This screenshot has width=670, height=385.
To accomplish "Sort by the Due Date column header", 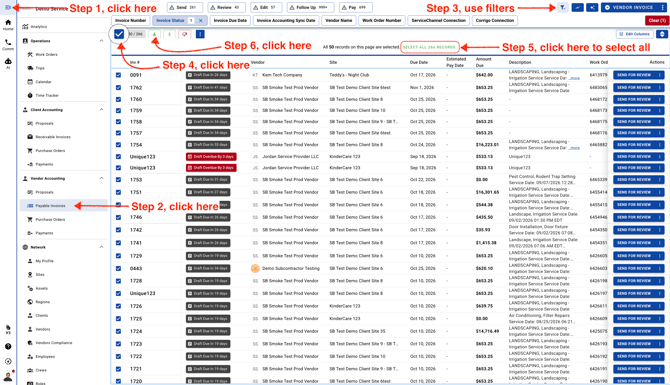I will point(418,62).
